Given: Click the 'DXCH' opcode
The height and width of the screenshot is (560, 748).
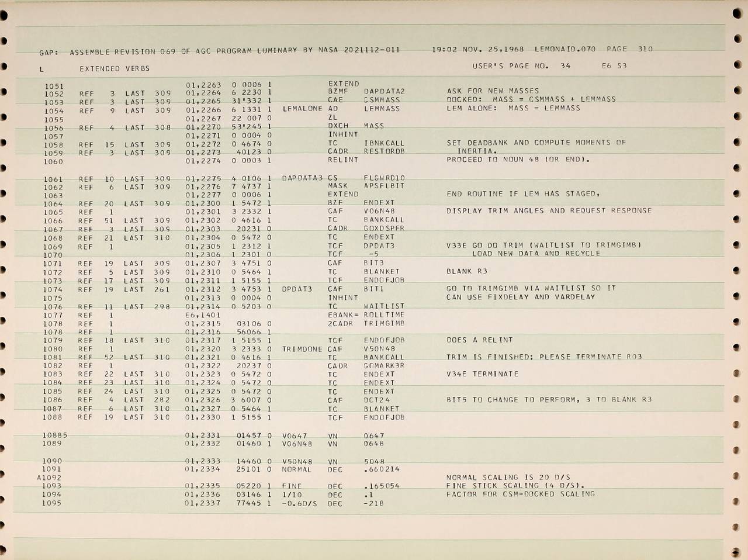Looking at the screenshot, I should (x=338, y=126).
